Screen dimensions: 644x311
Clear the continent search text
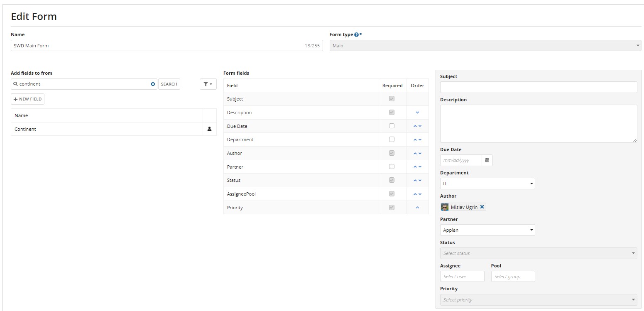tap(153, 84)
